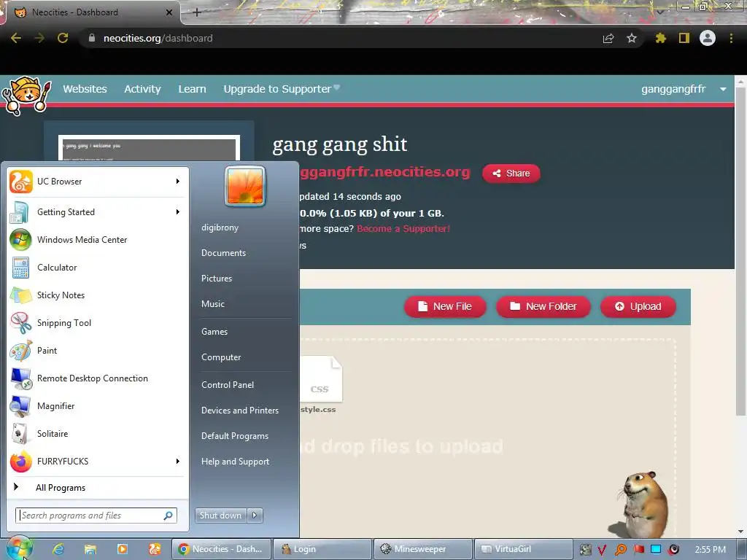
Task: Close the Neocities Dashboard tab
Action: 169,12
